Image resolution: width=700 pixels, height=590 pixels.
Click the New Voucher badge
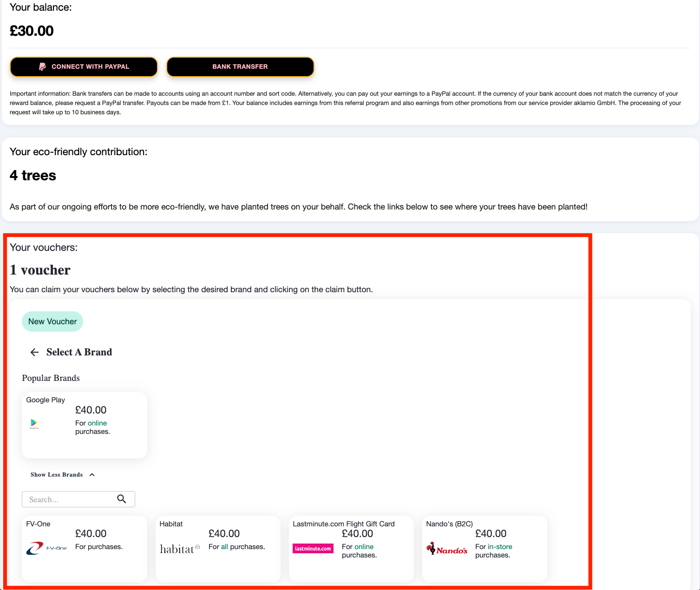tap(52, 321)
